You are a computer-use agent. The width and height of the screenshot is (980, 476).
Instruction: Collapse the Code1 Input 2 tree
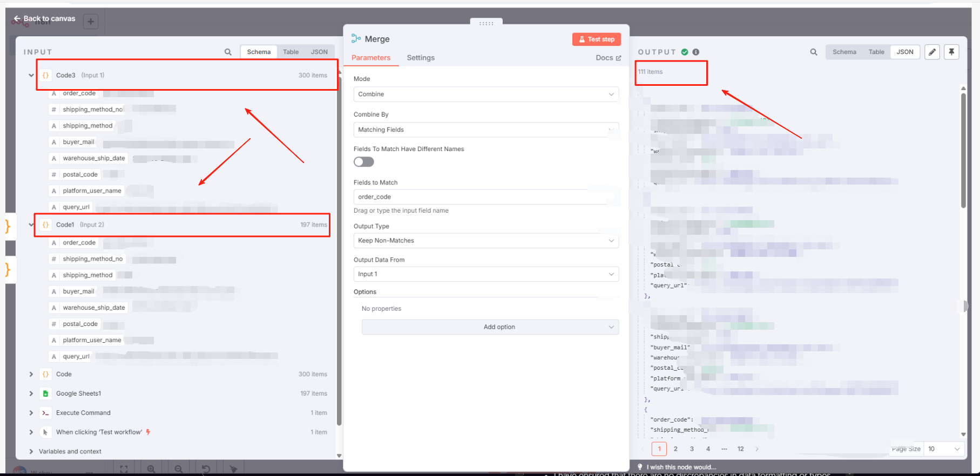click(x=31, y=225)
